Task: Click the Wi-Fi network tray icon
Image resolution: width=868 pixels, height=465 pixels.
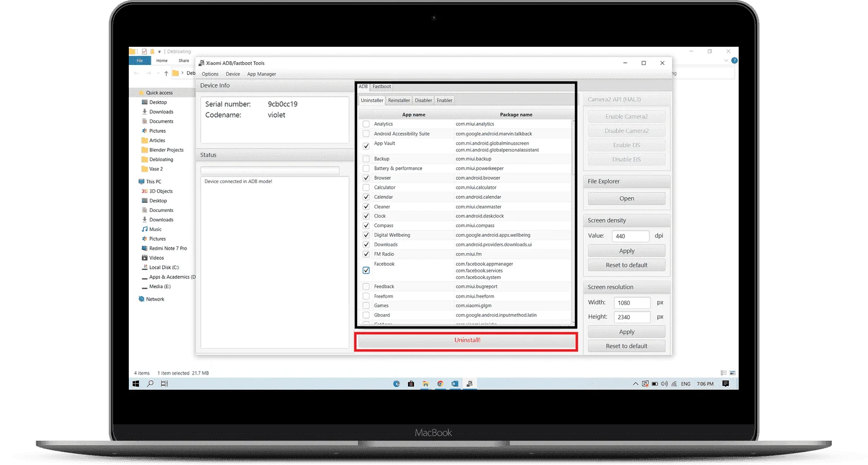Action: (x=674, y=384)
